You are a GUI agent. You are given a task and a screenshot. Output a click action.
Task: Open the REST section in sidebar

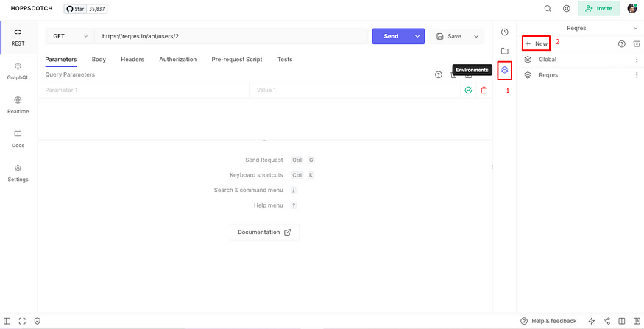[x=18, y=38]
